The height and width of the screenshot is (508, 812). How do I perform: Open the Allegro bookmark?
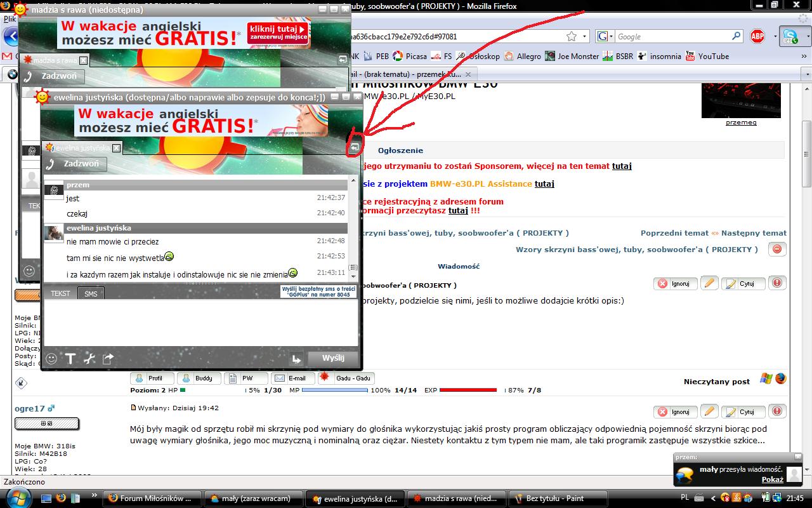tap(523, 56)
